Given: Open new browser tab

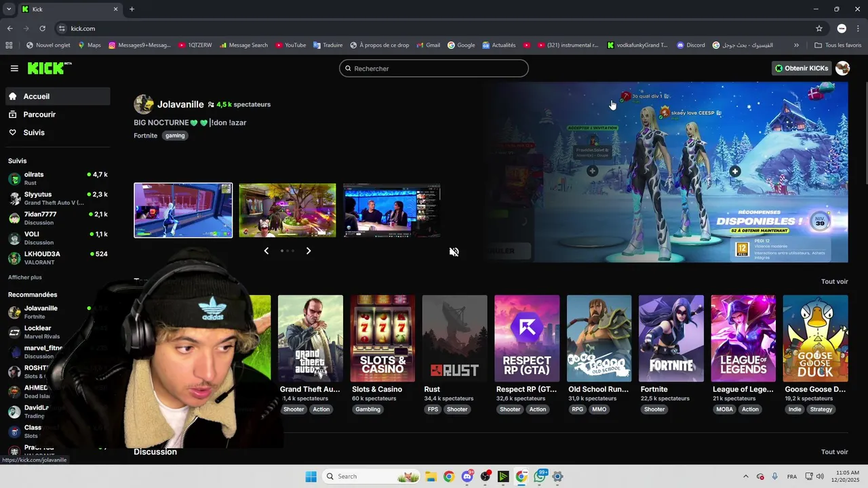Looking at the screenshot, I should [x=132, y=9].
